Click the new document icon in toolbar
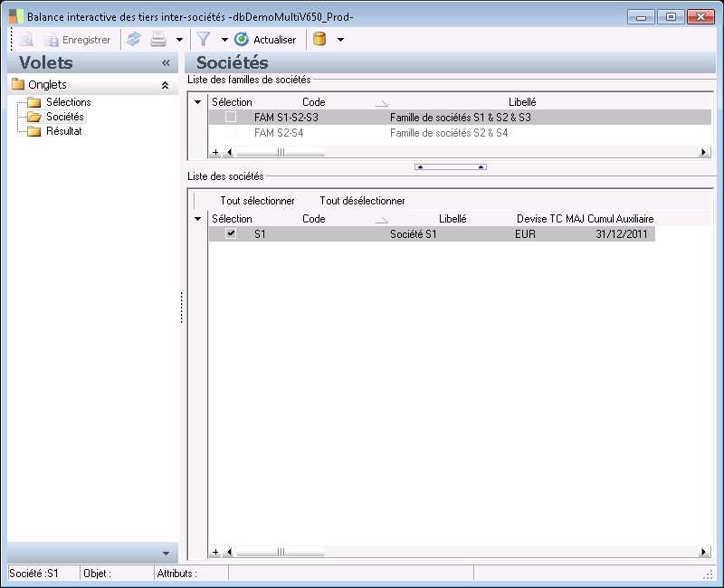Image resolution: width=724 pixels, height=588 pixels. (26, 40)
